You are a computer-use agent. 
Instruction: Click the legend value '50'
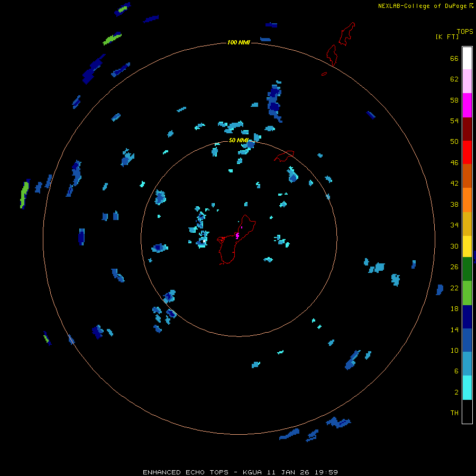tap(454, 142)
